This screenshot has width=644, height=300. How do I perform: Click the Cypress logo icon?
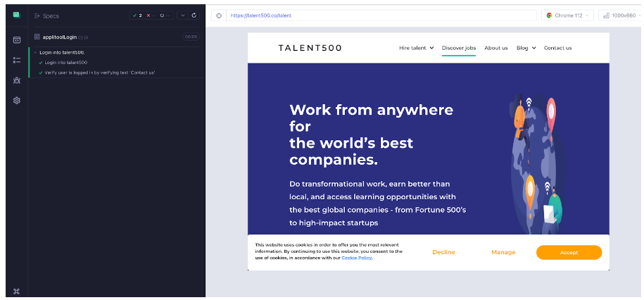tap(16, 15)
